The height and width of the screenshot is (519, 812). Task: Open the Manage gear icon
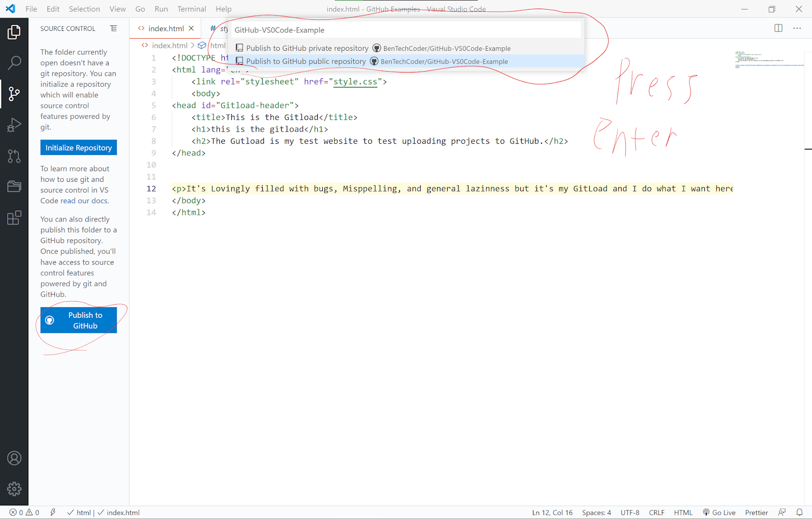[14, 489]
